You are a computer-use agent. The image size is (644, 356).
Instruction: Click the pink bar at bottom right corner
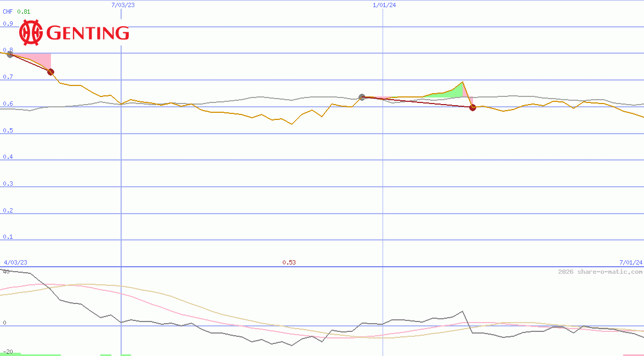633,354
